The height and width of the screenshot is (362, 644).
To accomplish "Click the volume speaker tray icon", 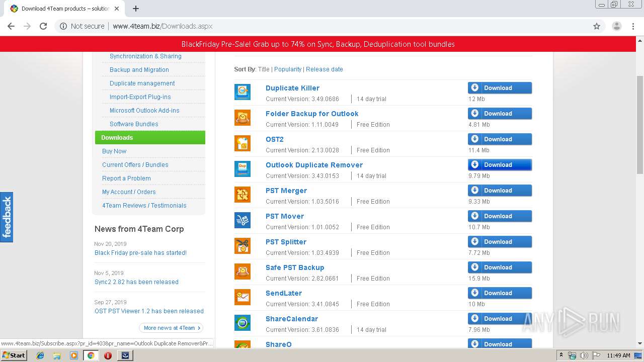I will (x=584, y=355).
